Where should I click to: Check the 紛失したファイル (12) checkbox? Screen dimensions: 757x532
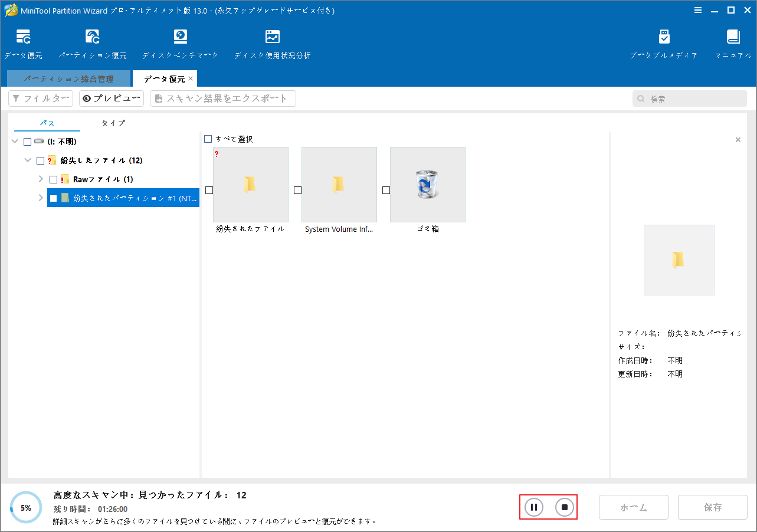pyautogui.click(x=40, y=160)
